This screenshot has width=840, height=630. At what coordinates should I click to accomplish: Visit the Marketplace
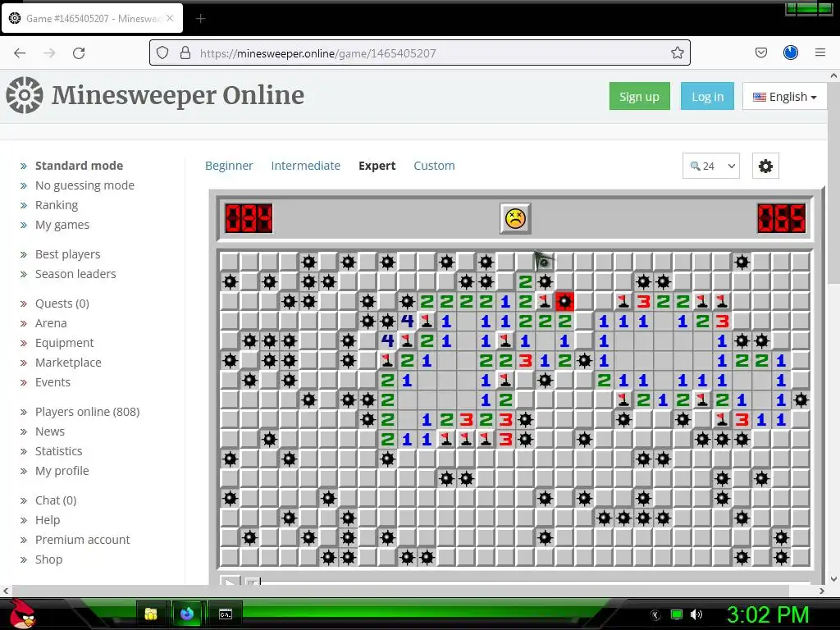(68, 363)
